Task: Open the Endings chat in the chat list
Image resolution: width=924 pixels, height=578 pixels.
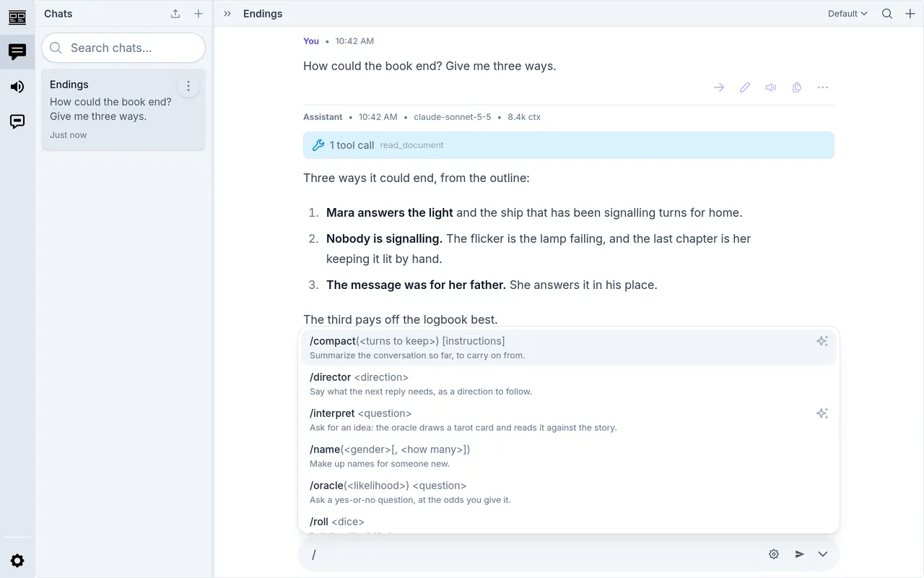Action: point(123,109)
